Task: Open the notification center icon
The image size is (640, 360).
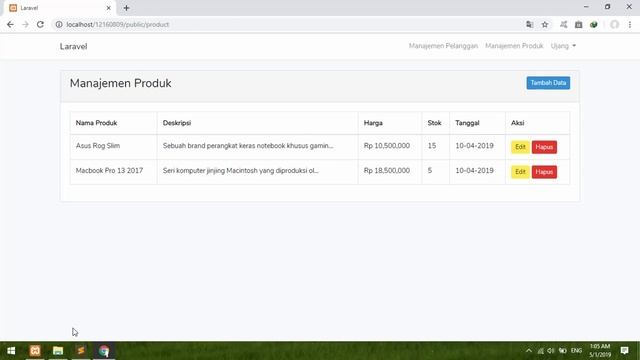Action: (624, 351)
